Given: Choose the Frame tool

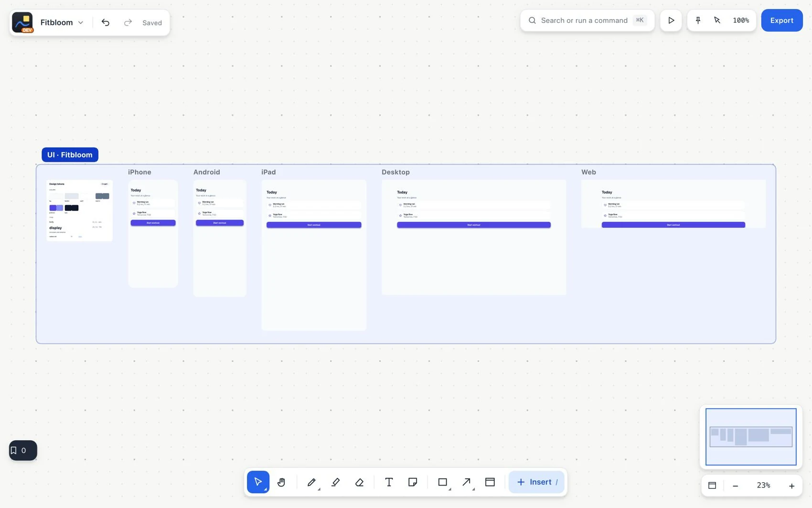Looking at the screenshot, I should (490, 482).
